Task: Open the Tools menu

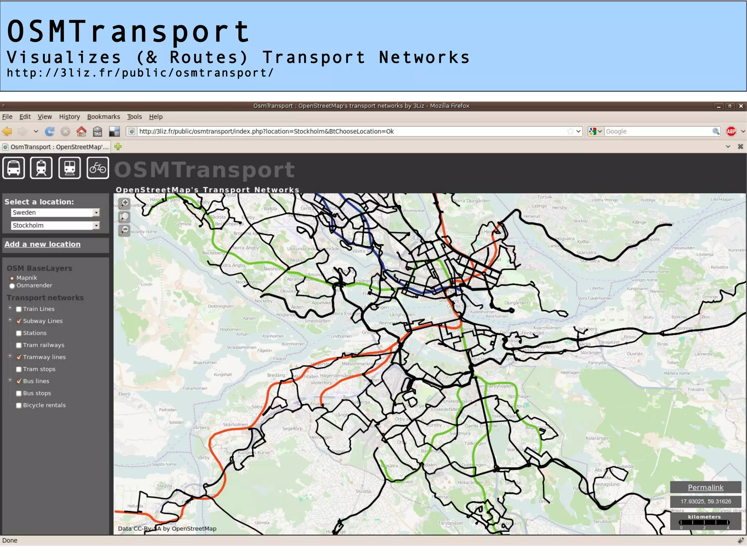Action: 134,117
